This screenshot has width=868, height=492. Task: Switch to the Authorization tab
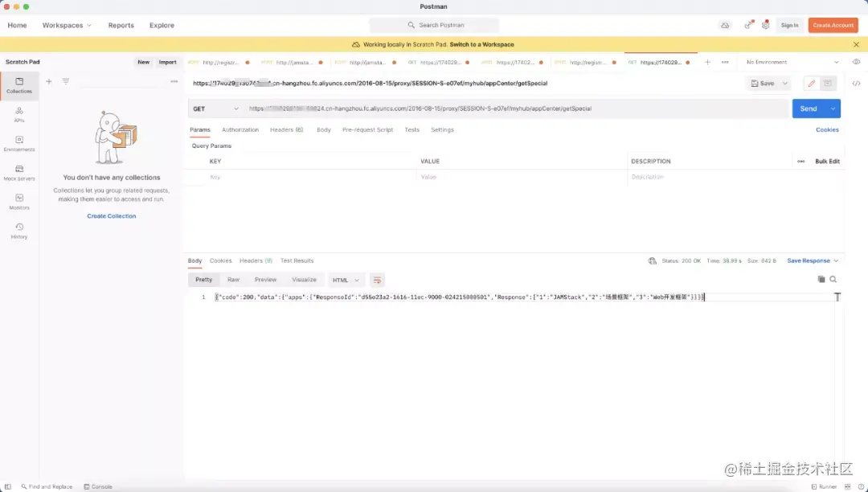[240, 130]
